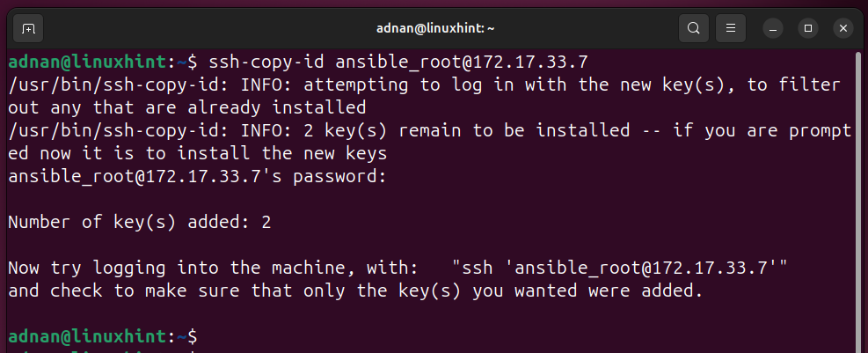This screenshot has height=353, width=868.
Task: Click the last adnan@linuxhint prompt text
Action: tap(102, 336)
